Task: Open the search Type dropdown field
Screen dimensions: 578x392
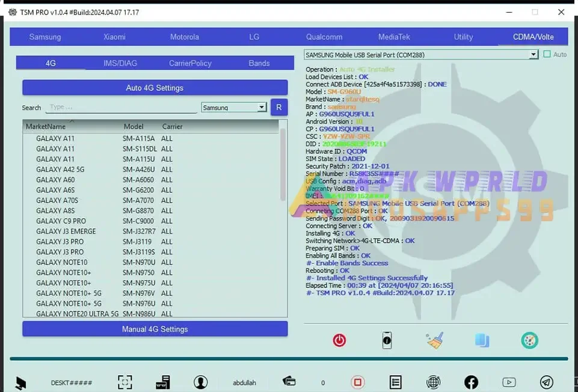Action: pos(120,107)
